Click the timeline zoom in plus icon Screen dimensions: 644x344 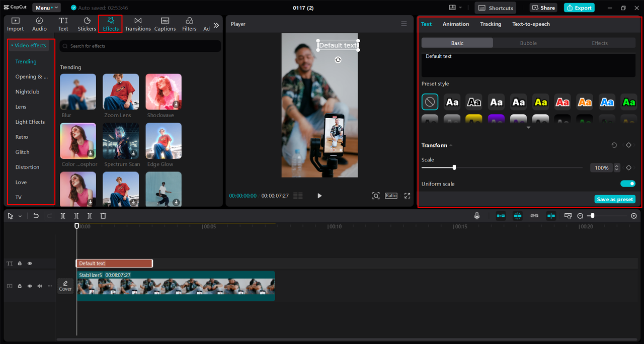coord(634,216)
